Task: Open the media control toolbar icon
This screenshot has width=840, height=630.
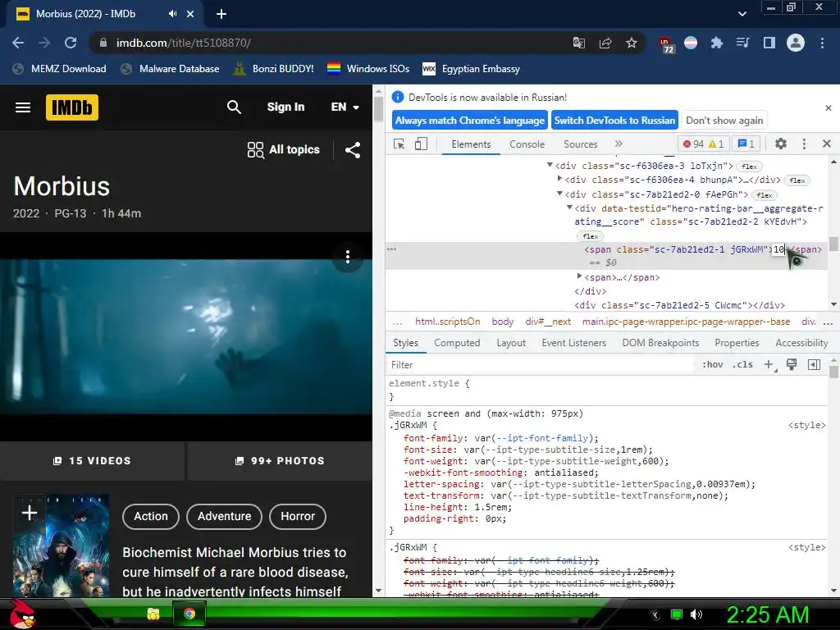Action: [x=742, y=43]
